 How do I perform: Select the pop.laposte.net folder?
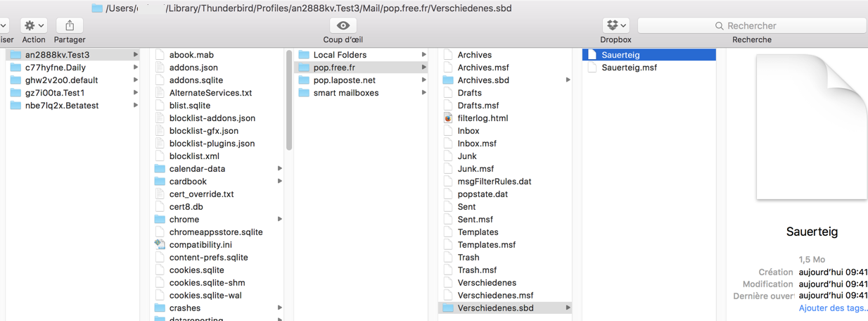344,80
